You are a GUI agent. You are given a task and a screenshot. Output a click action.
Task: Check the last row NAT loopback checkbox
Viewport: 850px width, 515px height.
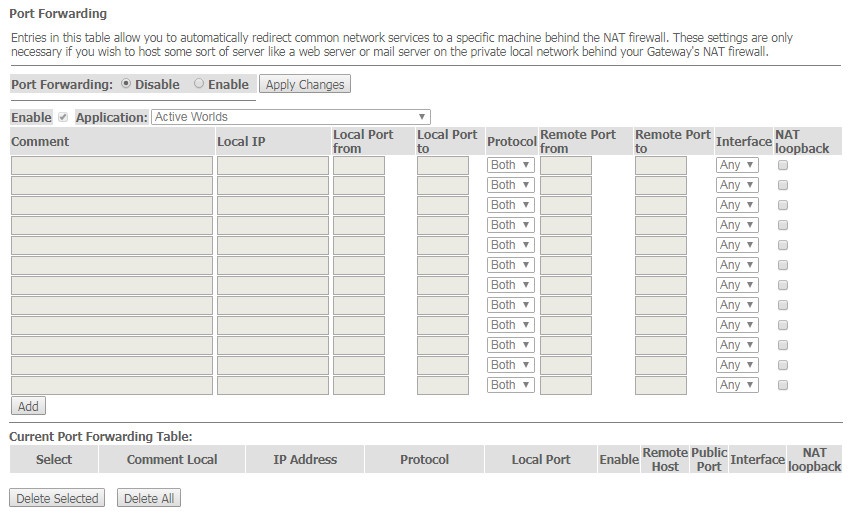click(783, 385)
